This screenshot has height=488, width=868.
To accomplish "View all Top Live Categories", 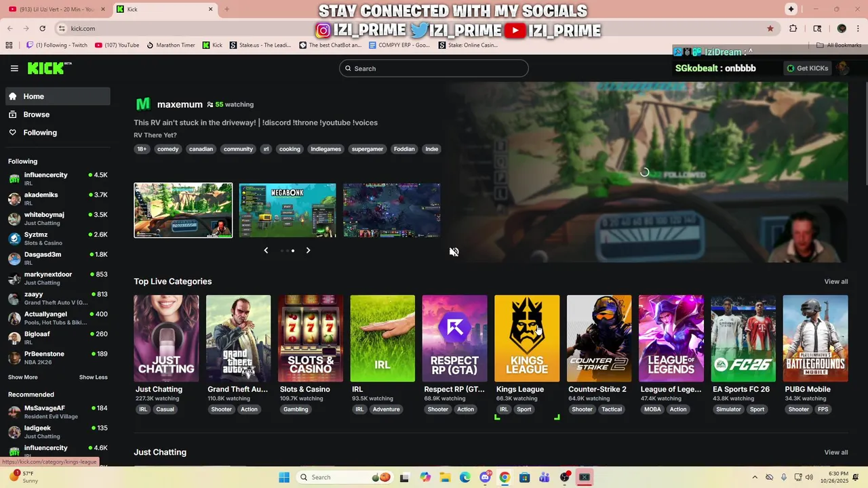I will 835,281.
